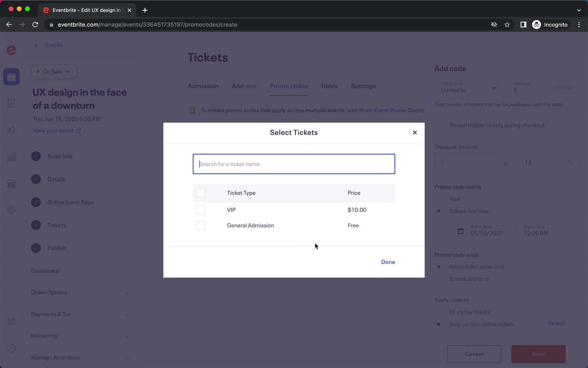Screen dimensions: 588x368
Task: Toggle the VIP ticket checkbox
Action: coord(201,209)
